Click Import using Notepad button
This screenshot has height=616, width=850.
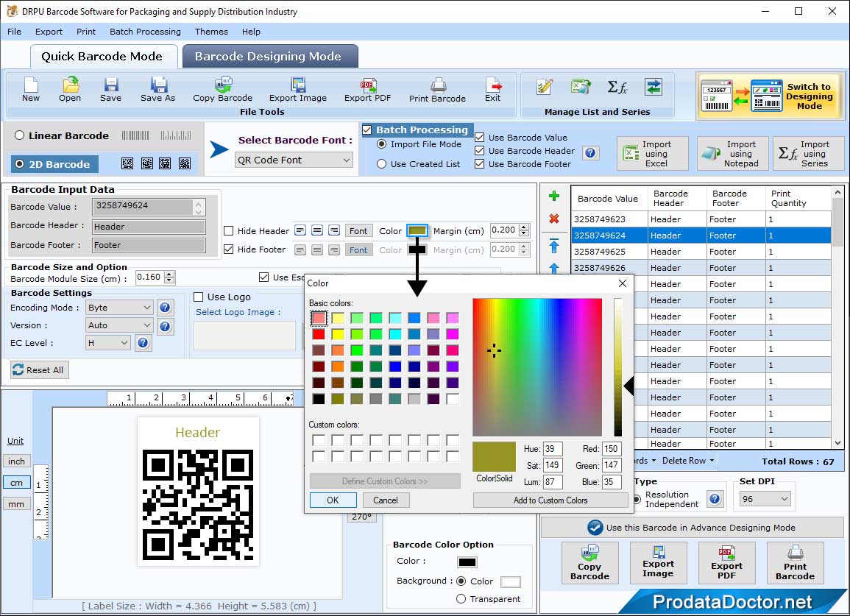pyautogui.click(x=733, y=154)
